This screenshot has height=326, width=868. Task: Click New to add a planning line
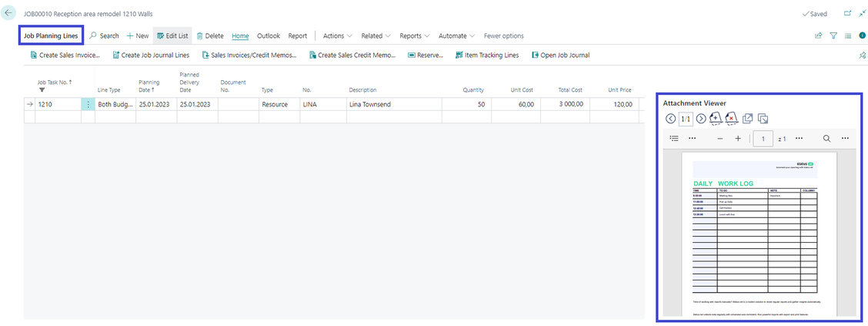click(138, 35)
